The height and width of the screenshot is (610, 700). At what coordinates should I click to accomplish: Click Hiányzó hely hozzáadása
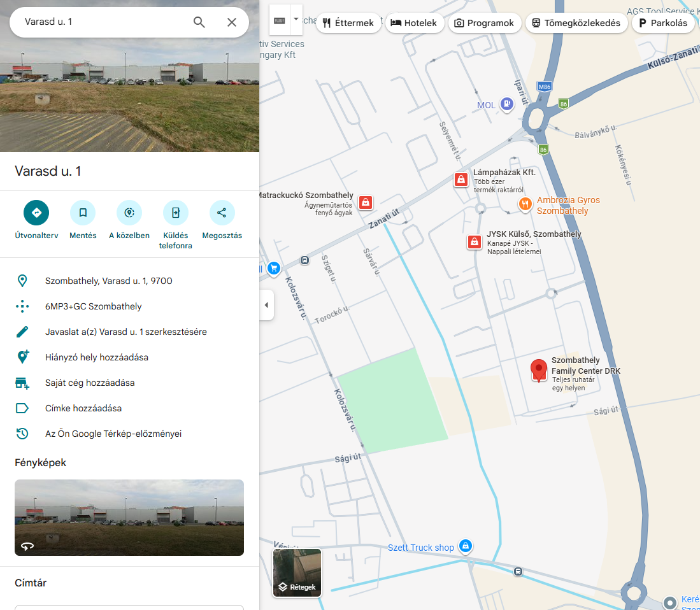pyautogui.click(x=97, y=357)
